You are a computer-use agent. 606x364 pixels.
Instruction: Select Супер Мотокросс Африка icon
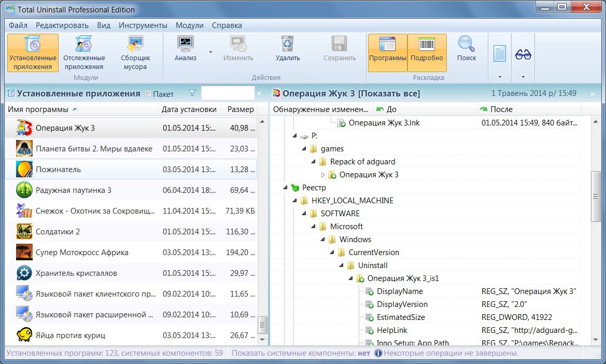[24, 253]
